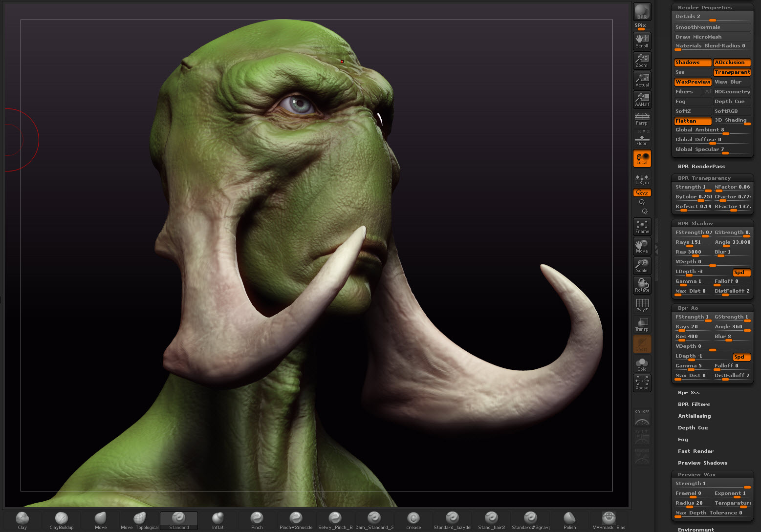Select the crease brush
The height and width of the screenshot is (532, 761).
point(413,521)
